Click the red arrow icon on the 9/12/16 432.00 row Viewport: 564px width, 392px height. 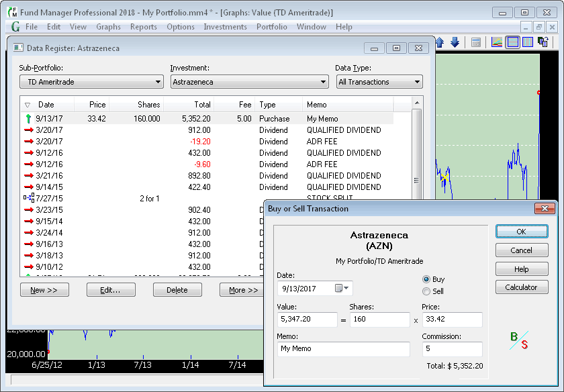coord(29,153)
